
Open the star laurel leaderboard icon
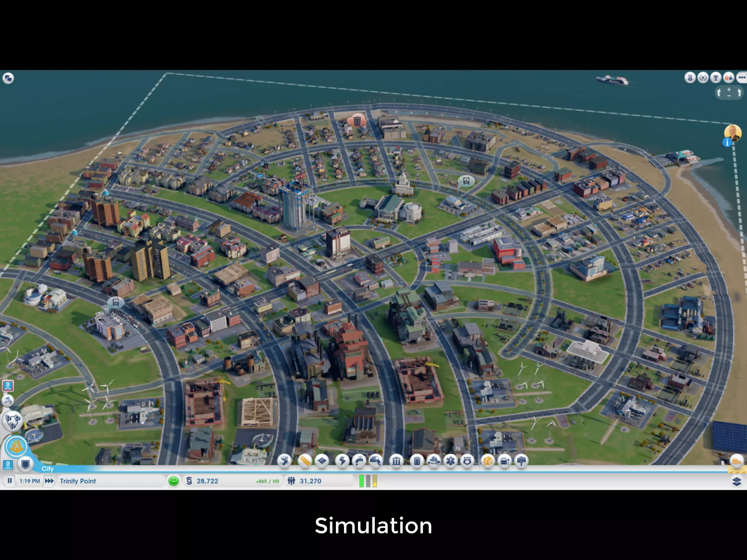coord(703,78)
